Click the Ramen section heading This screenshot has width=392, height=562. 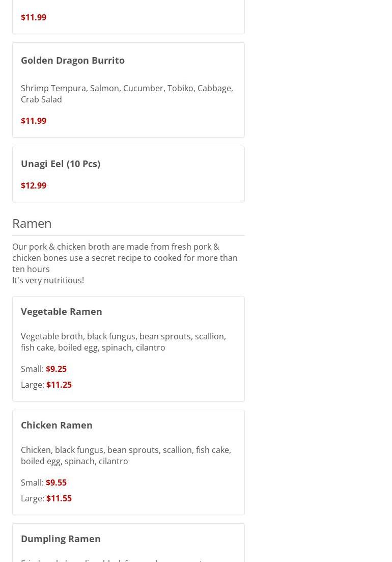[x=32, y=223]
